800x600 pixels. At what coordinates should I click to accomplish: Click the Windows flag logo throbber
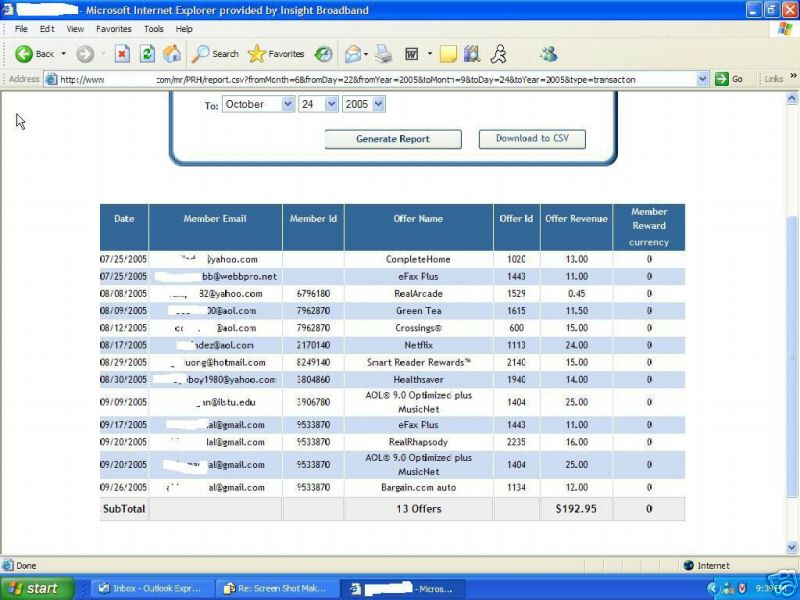[785, 29]
